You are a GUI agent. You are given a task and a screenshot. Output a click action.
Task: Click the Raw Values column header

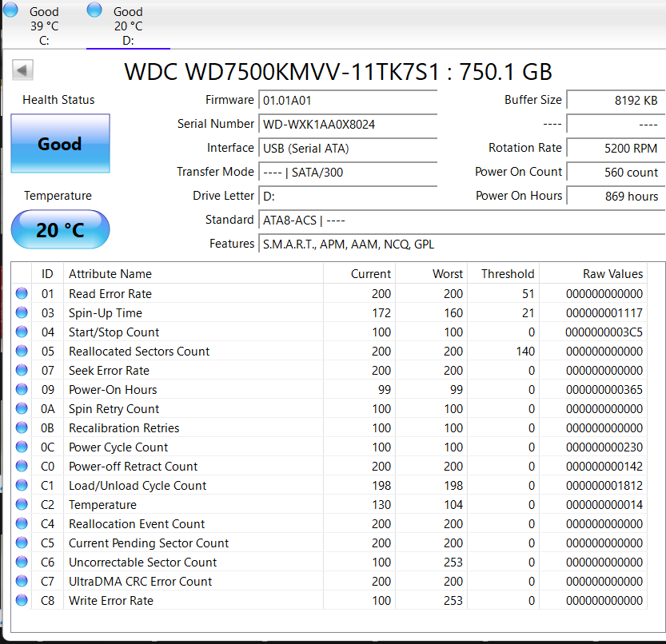pyautogui.click(x=593, y=274)
